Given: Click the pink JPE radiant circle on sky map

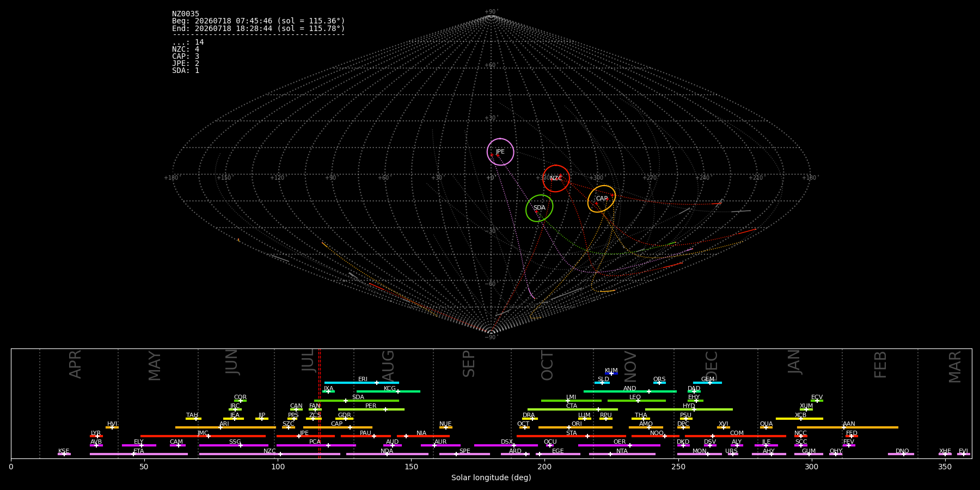Looking at the screenshot, I should 500,152.
